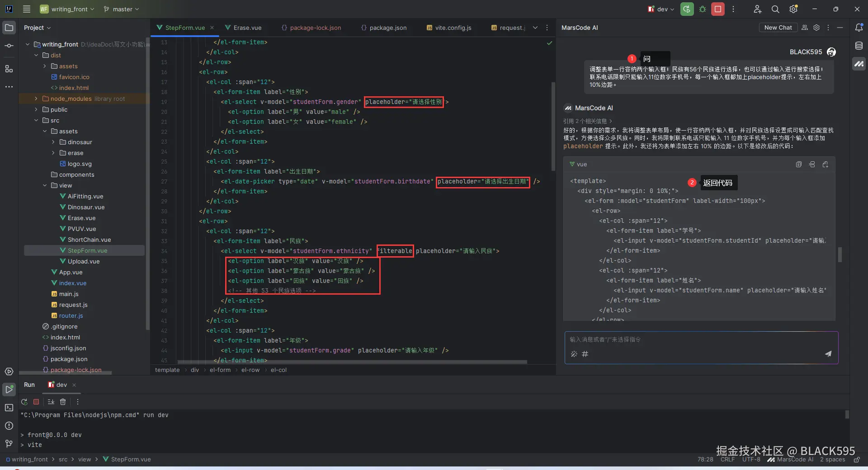The width and height of the screenshot is (868, 470).
Task: Rerun dev from the Run panel toolbar
Action: tap(24, 402)
